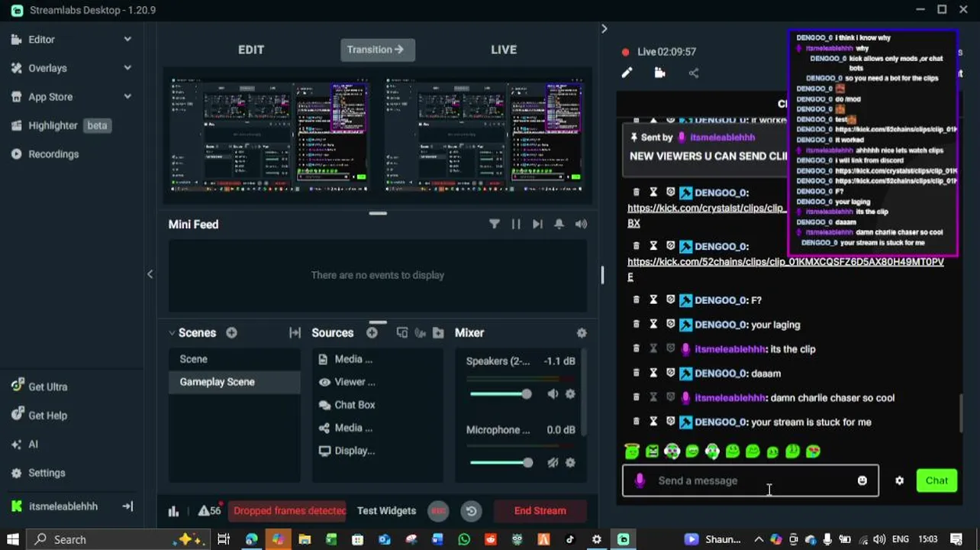Click Get Ultra in the sidebar

click(47, 387)
